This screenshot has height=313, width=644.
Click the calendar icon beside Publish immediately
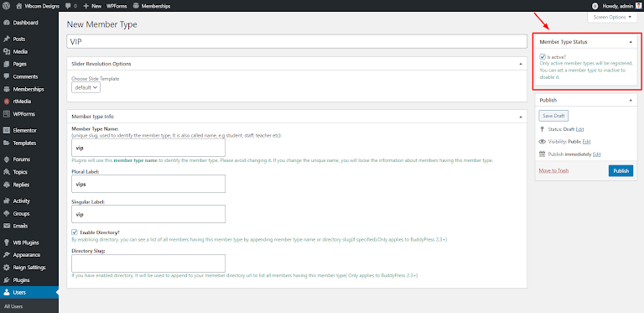click(542, 154)
